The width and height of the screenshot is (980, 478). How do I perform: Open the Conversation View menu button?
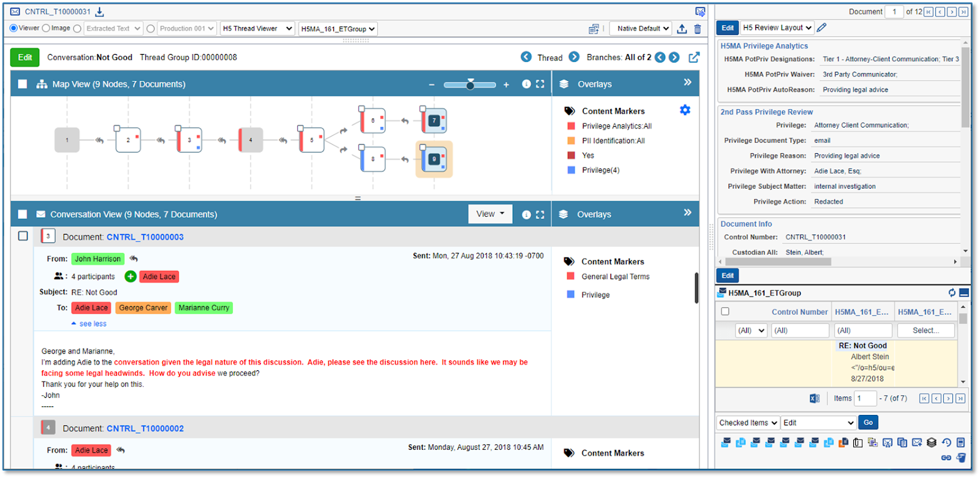coord(491,214)
